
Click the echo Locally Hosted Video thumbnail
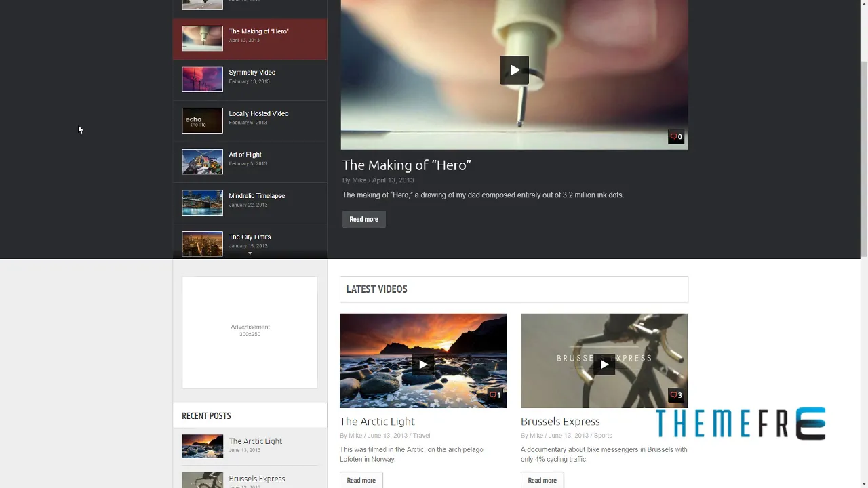pyautogui.click(x=202, y=121)
